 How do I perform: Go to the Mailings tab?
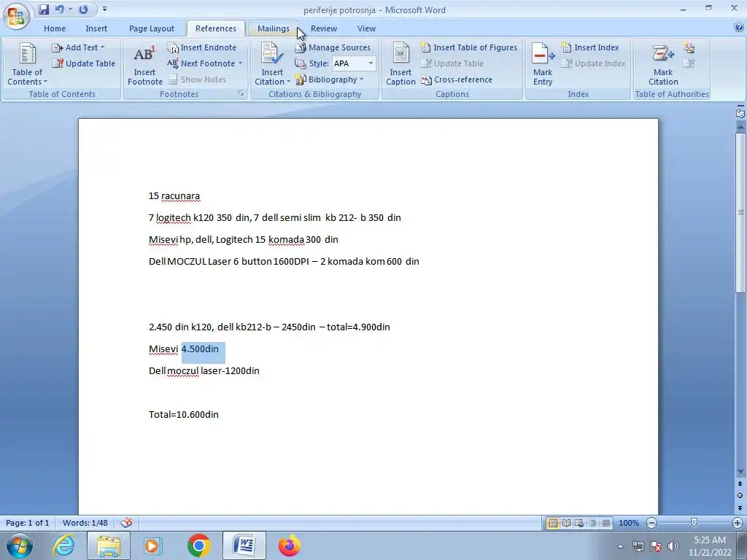274,28
